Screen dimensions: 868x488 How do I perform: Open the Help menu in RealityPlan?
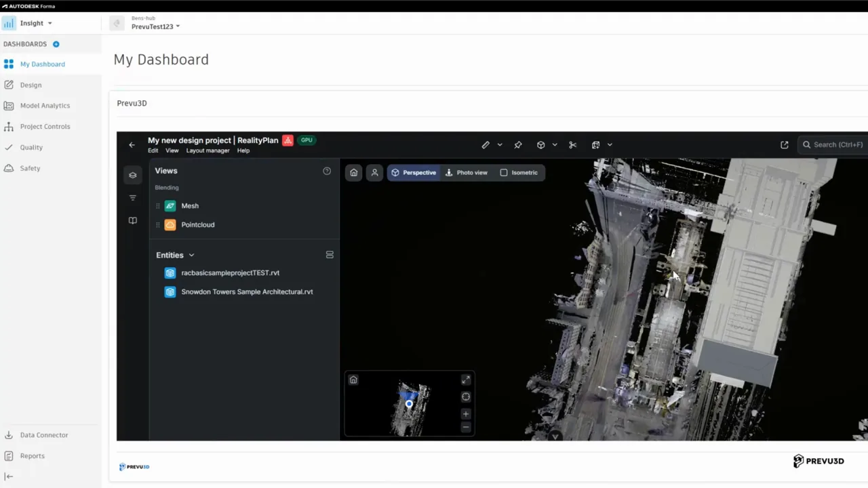(x=243, y=150)
